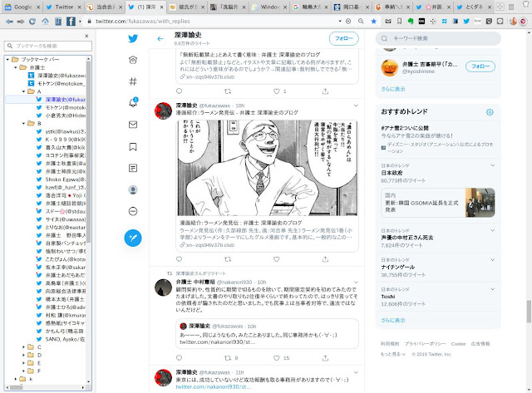
Task: Open 韓国 GSOMIA news thumbnail
Action: 480,203
